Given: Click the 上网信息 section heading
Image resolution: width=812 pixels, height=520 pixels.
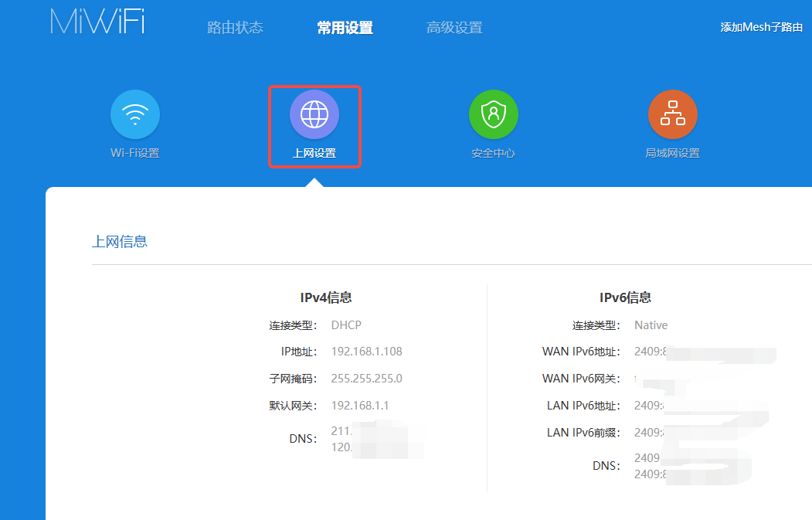Looking at the screenshot, I should (120, 242).
